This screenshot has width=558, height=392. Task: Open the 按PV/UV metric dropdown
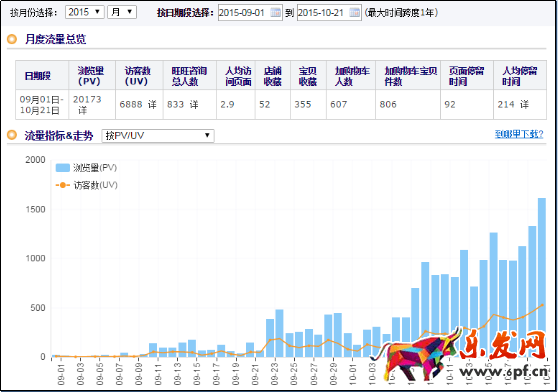click(158, 136)
